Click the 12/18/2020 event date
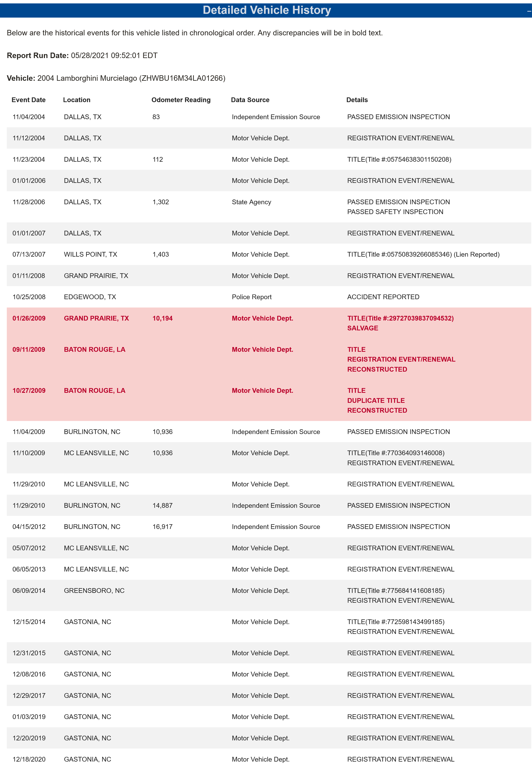Image resolution: width=532 pixels, height=768 pixels. click(29, 759)
